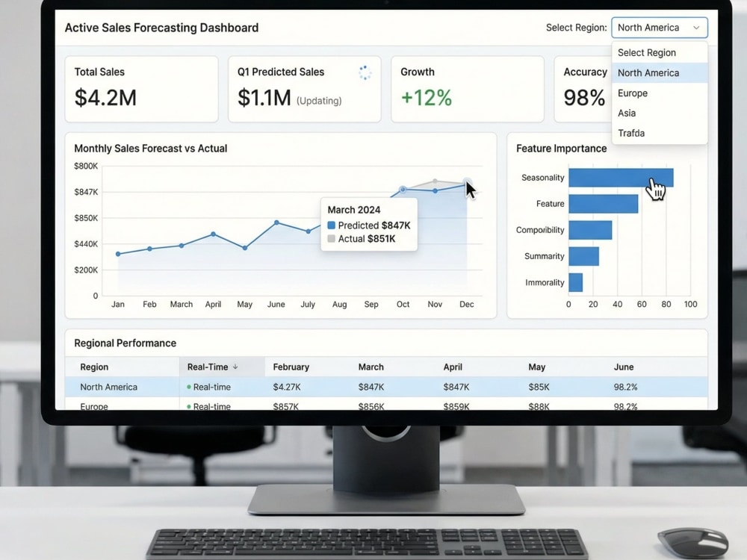
Task: Click the 98.2% cell in North America row
Action: (625, 387)
